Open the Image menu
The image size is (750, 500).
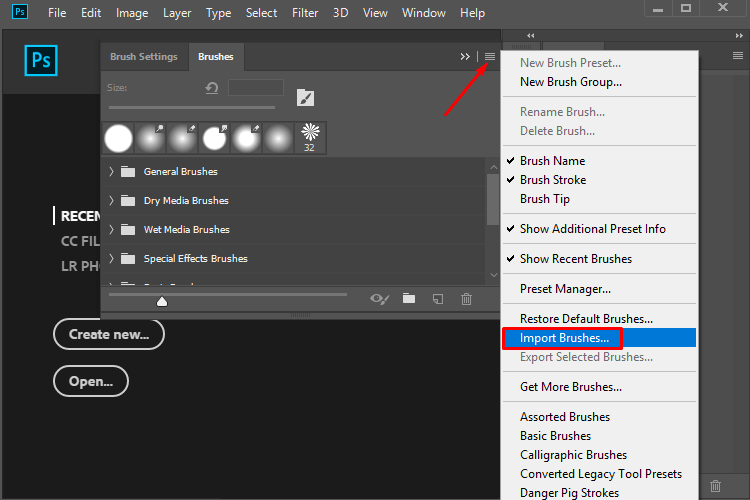132,13
